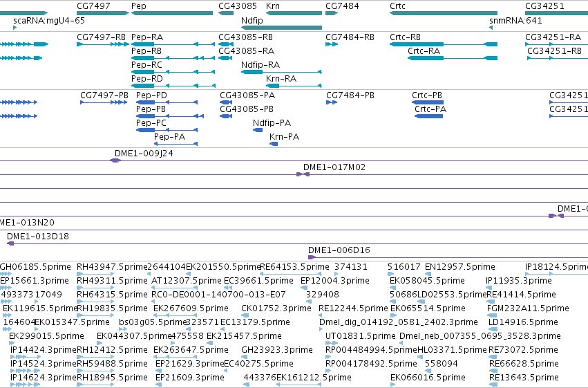The height and width of the screenshot is (388, 588).
Task: Click EST RE73072.5prime
Action: click(x=523, y=350)
